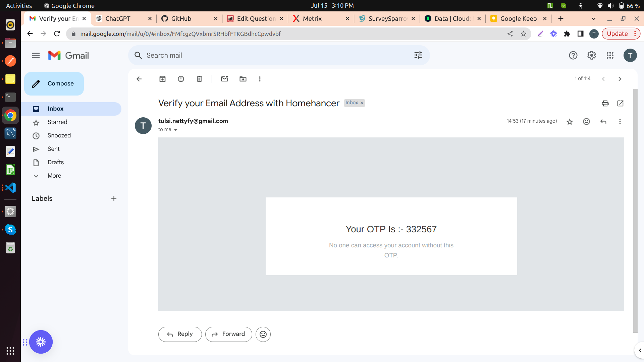Print the email conversation
644x362 pixels.
click(605, 104)
